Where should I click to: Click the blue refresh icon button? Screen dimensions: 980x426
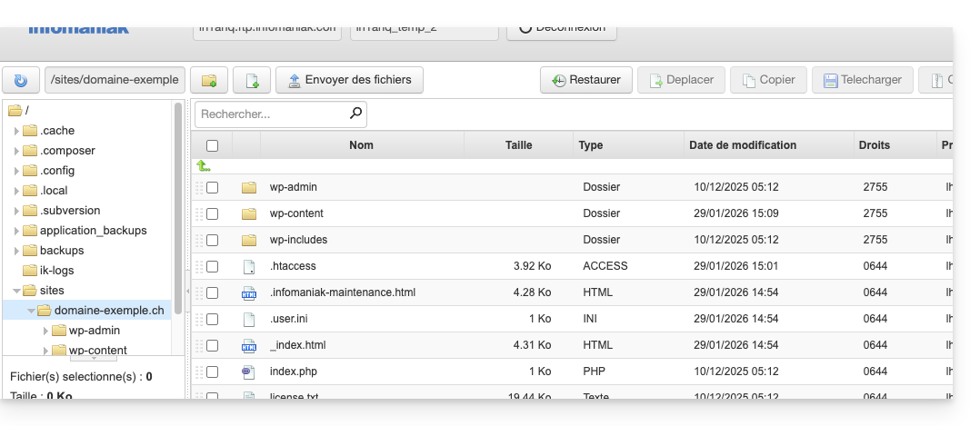(21, 80)
